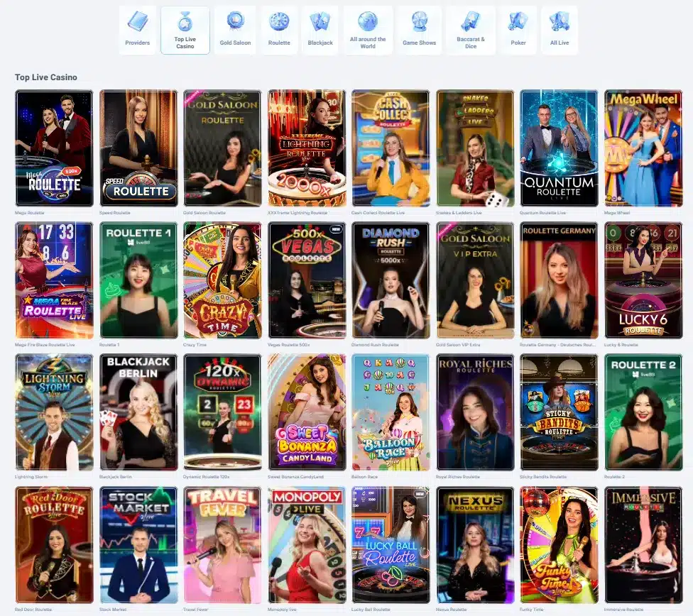Screen dimensions: 693x616
Task: Click the 'Lucky 6 Roulette' caption text
Action: [621, 345]
